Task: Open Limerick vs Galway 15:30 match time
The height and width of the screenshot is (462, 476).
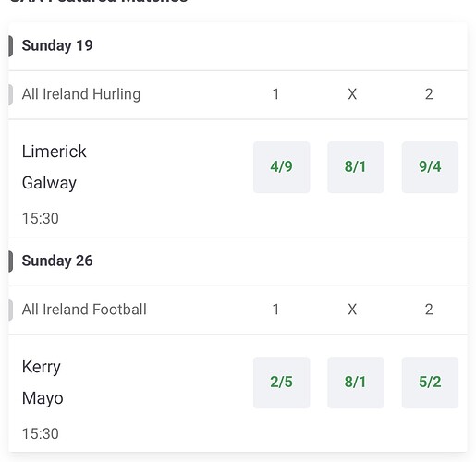Action: (x=41, y=218)
